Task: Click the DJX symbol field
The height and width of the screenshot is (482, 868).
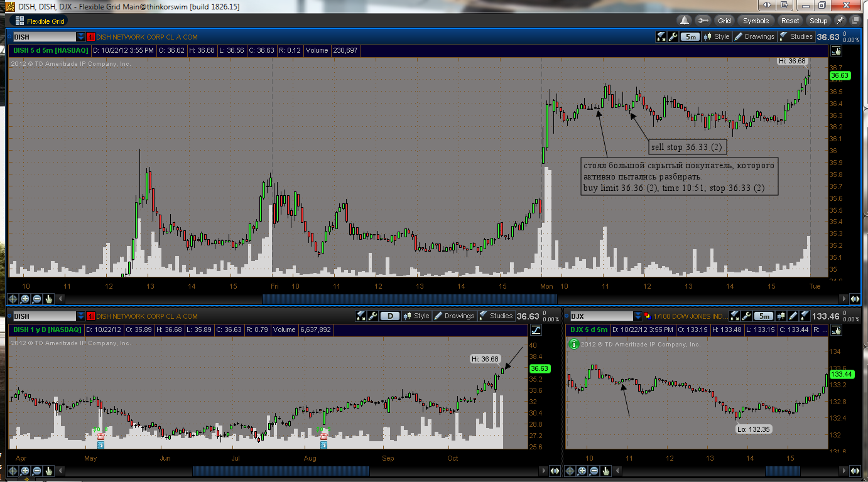Action: (601, 316)
